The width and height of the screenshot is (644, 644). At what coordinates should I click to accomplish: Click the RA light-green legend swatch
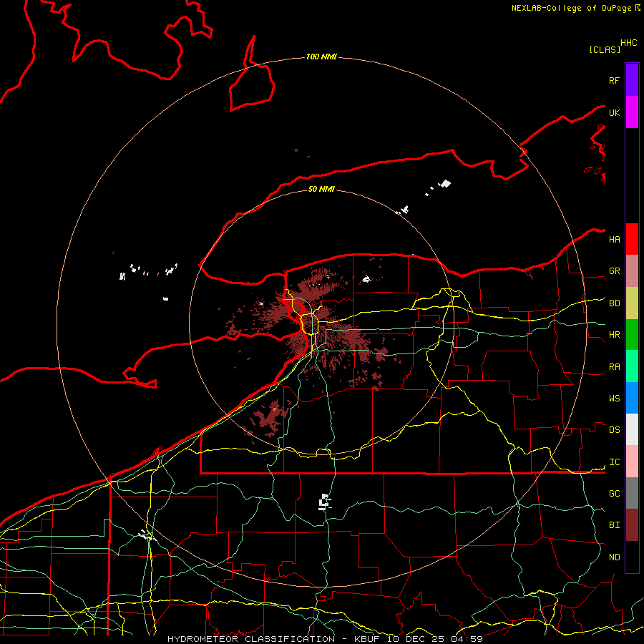(632, 366)
